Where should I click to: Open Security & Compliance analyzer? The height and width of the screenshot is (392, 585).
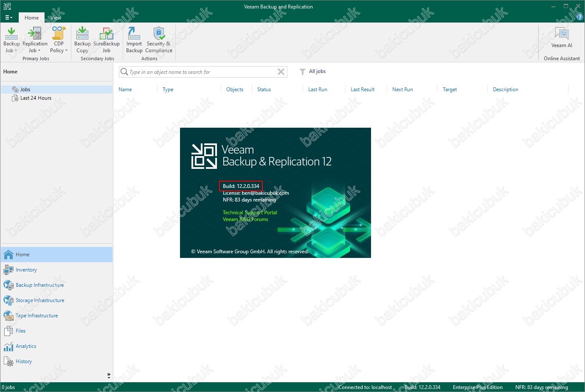(159, 40)
